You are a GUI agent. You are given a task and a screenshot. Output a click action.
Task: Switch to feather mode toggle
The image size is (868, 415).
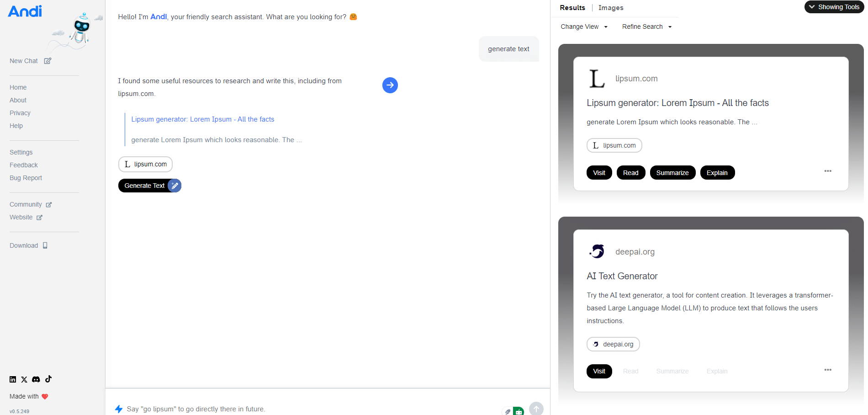pos(507,411)
